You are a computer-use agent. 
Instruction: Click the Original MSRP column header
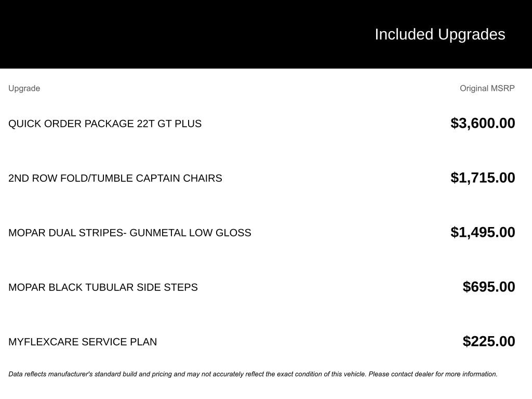(x=487, y=88)
